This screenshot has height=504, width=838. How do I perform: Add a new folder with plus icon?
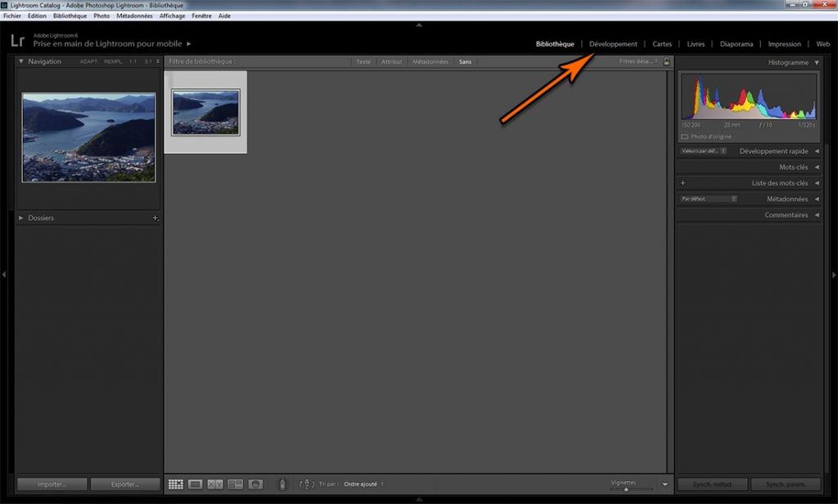click(x=155, y=218)
